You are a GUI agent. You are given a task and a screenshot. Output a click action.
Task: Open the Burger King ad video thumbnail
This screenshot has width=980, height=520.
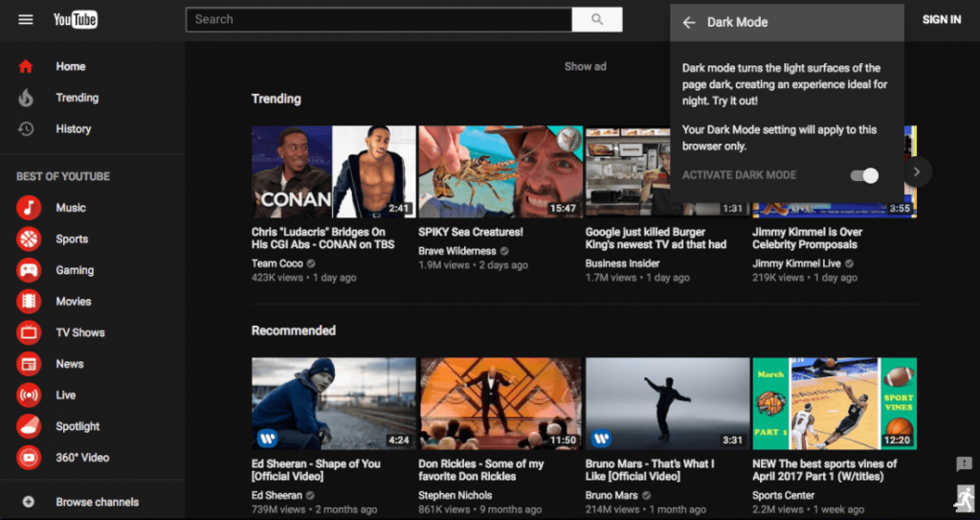(x=628, y=171)
